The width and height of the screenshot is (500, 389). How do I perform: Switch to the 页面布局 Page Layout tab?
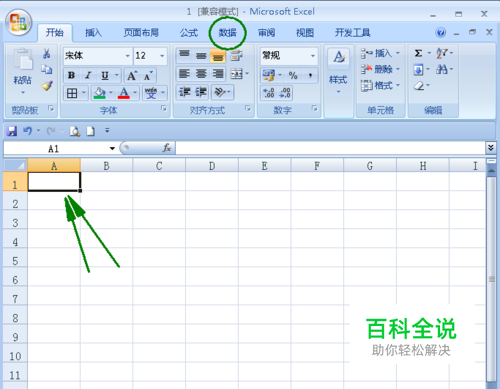[141, 33]
